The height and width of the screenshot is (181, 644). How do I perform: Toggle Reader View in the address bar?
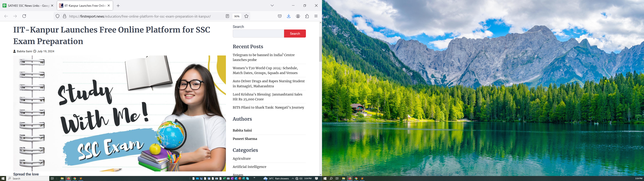(227, 16)
